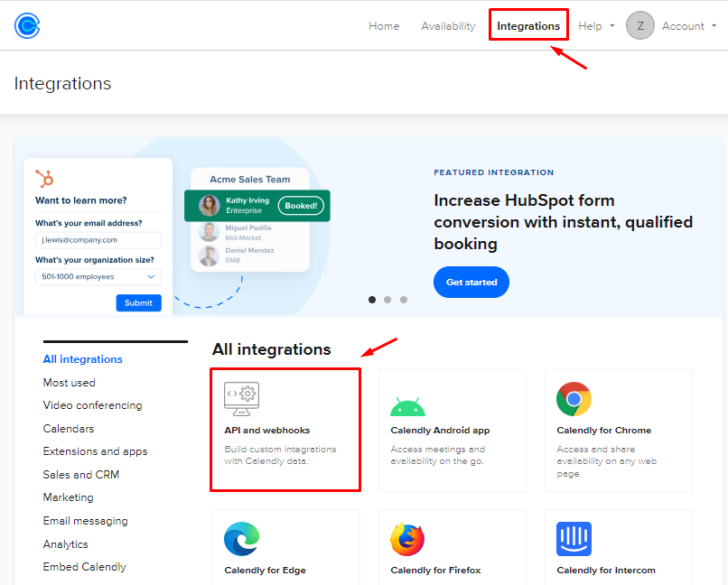
Task: Open Calendly Android app title
Action: (440, 430)
